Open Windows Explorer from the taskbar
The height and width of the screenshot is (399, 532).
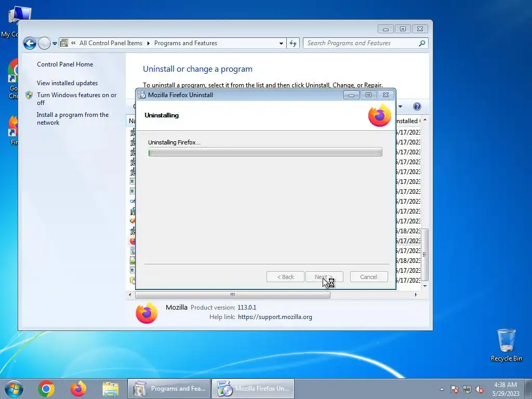point(111,389)
